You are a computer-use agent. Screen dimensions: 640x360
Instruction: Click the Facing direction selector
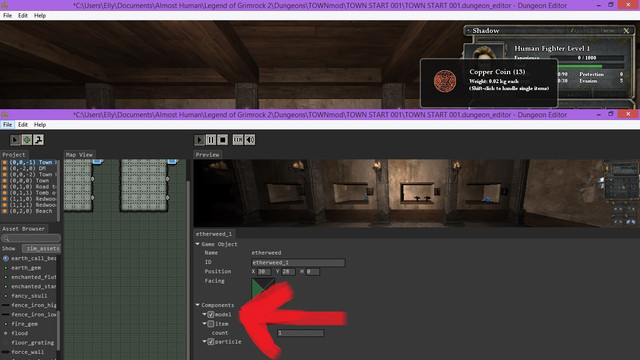click(x=263, y=289)
